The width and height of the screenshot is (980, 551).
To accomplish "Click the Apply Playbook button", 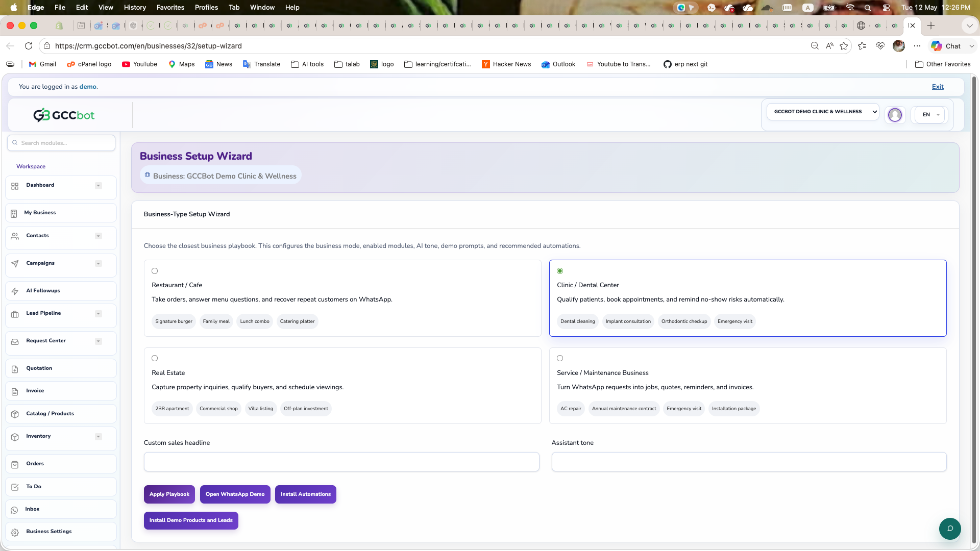I will (x=169, y=494).
